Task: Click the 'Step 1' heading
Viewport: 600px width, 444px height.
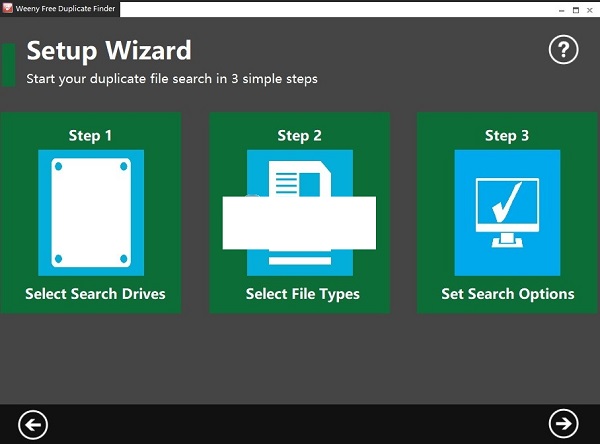Action: tap(90, 135)
